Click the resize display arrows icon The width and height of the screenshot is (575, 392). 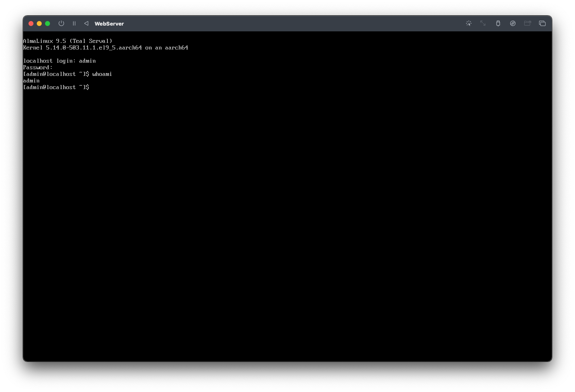pyautogui.click(x=483, y=24)
